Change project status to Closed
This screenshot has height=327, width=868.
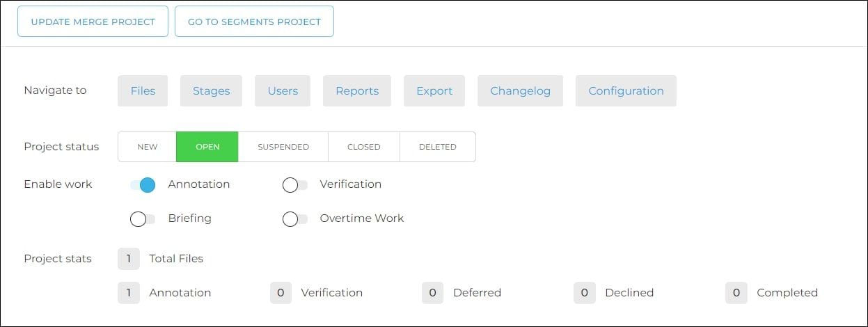pyautogui.click(x=364, y=147)
